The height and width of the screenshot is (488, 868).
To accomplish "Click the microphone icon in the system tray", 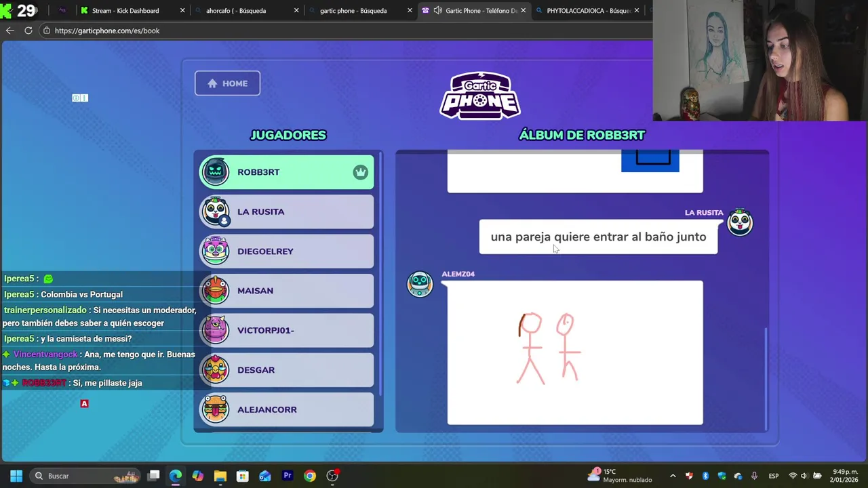I will click(x=754, y=476).
